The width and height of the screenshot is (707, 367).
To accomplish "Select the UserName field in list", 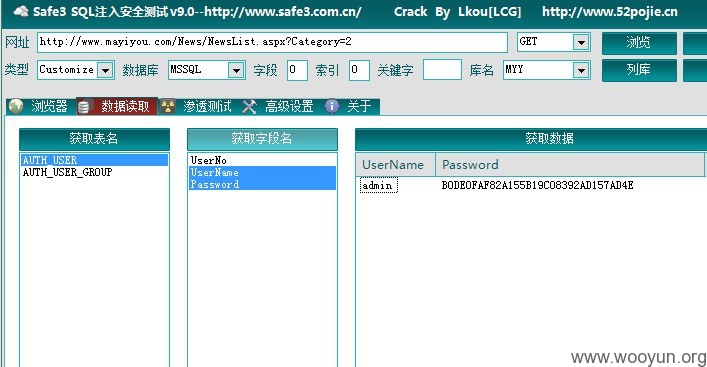I will [x=262, y=172].
